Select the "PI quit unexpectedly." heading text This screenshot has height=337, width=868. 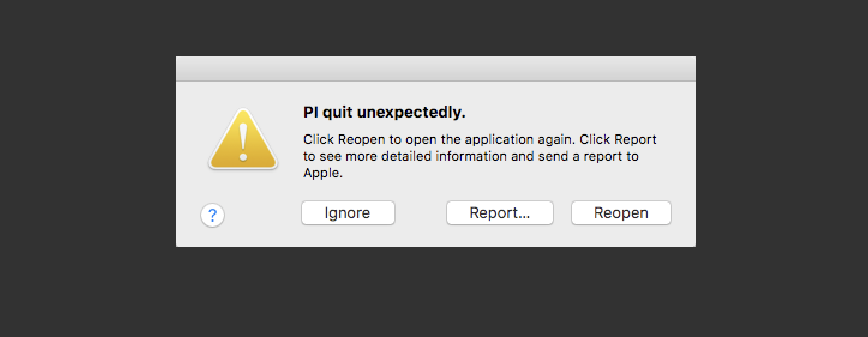pyautogui.click(x=384, y=113)
